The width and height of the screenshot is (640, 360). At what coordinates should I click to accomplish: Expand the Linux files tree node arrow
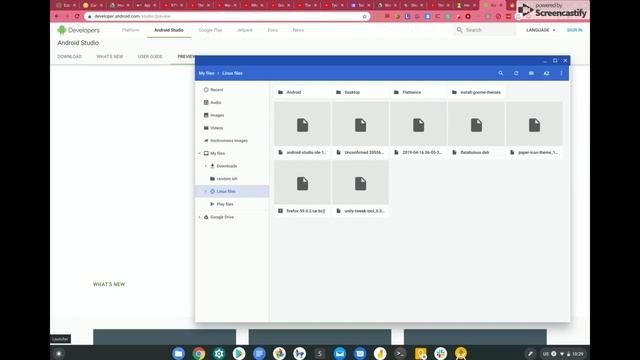point(206,191)
